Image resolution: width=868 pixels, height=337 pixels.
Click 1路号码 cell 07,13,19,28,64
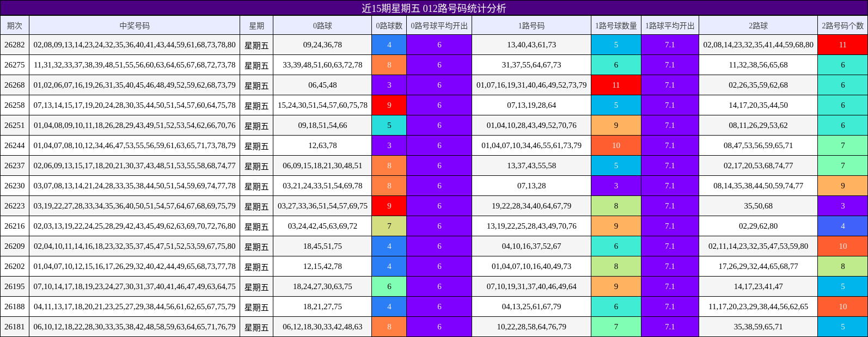[x=531, y=105]
